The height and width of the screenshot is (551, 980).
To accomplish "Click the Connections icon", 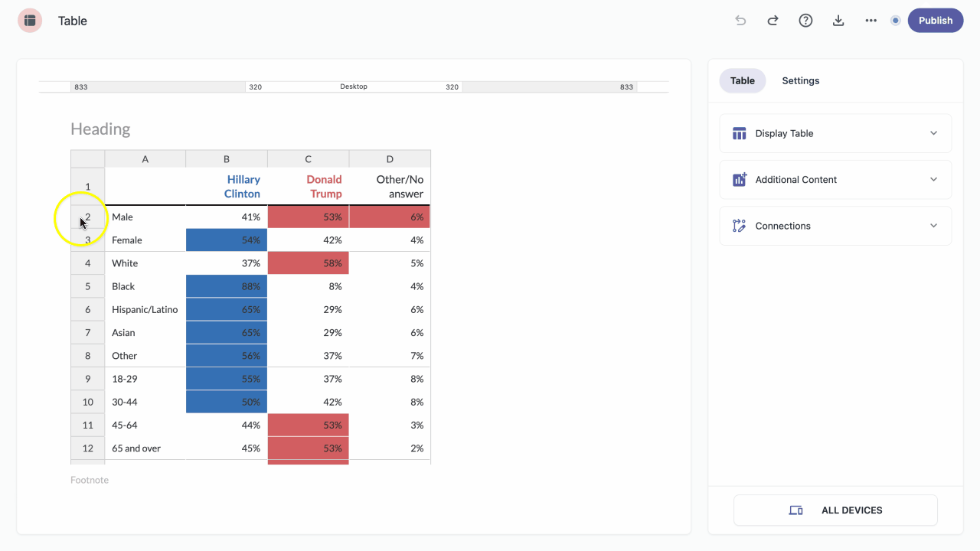I will coord(739,226).
